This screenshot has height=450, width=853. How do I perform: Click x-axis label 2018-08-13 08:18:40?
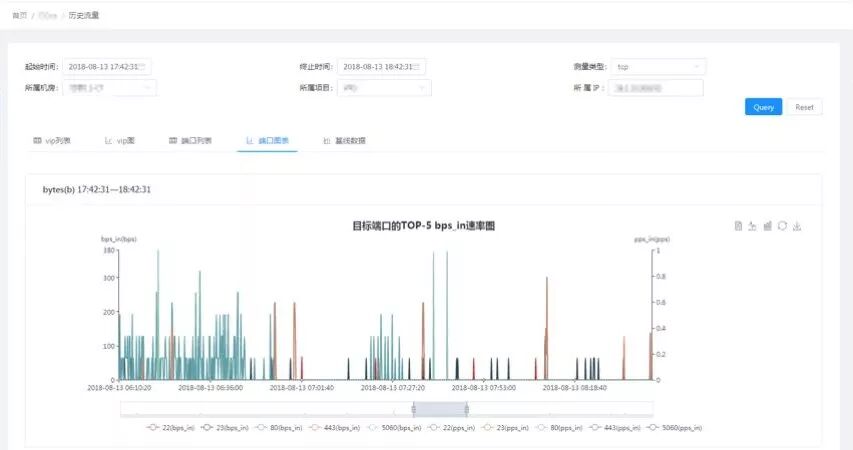[574, 388]
